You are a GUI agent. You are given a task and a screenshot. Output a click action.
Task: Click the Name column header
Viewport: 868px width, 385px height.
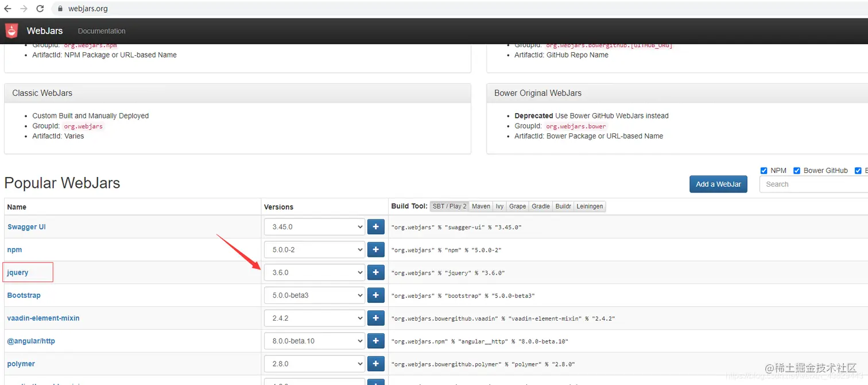[x=17, y=207]
